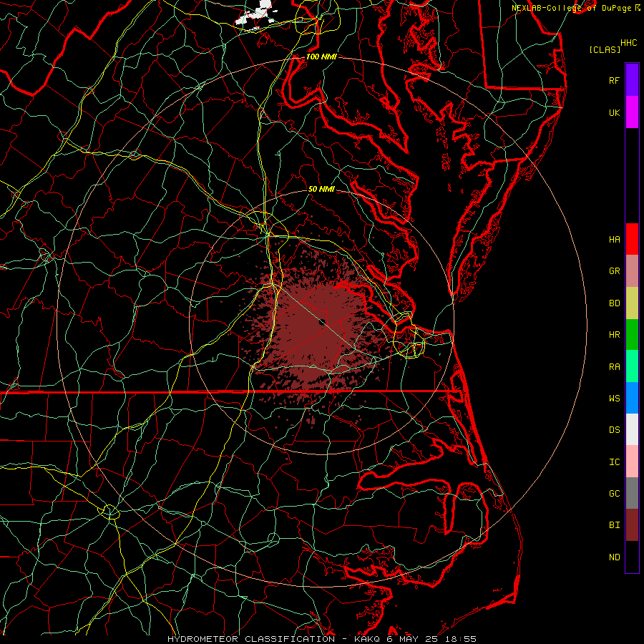Click the 50 NMI range ring label
Image resolution: width=644 pixels, height=644 pixels.
[x=321, y=189]
